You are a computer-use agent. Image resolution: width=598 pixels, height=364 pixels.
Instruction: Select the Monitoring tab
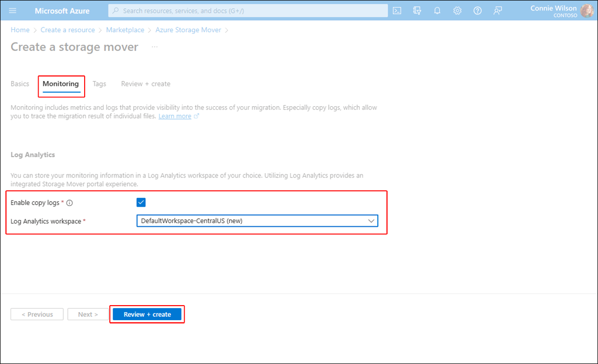(61, 84)
